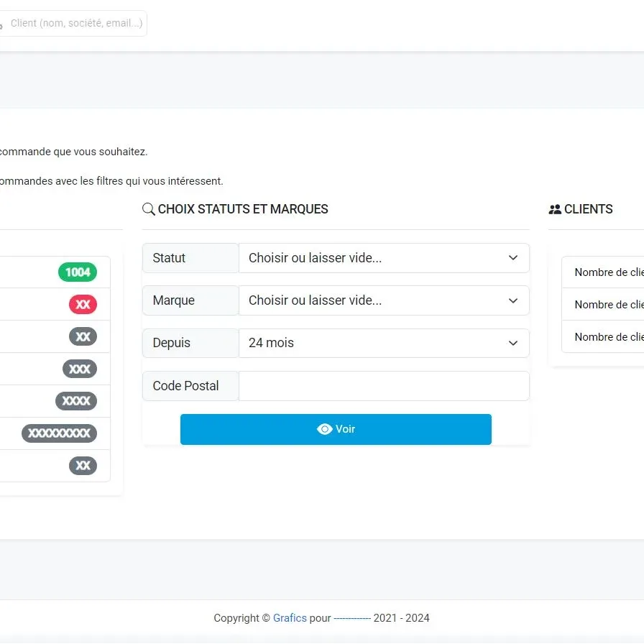The height and width of the screenshot is (644, 644).
Task: Open the Depuis dropdown showing 24 mois
Action: click(384, 343)
